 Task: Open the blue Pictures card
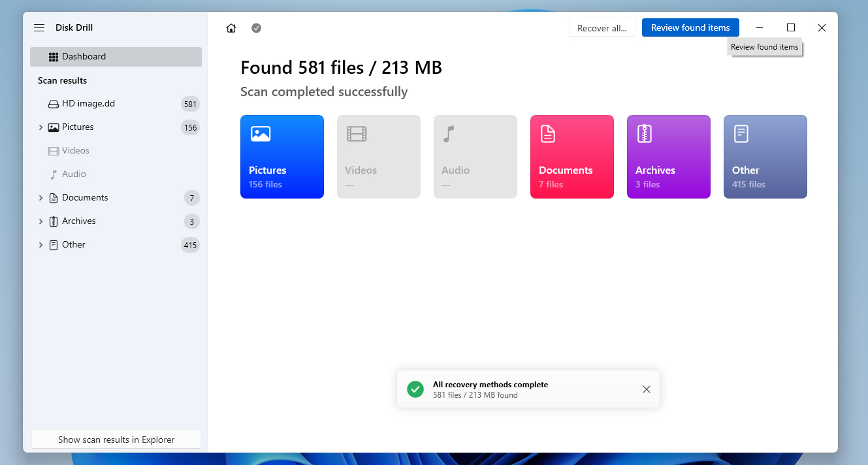(282, 157)
